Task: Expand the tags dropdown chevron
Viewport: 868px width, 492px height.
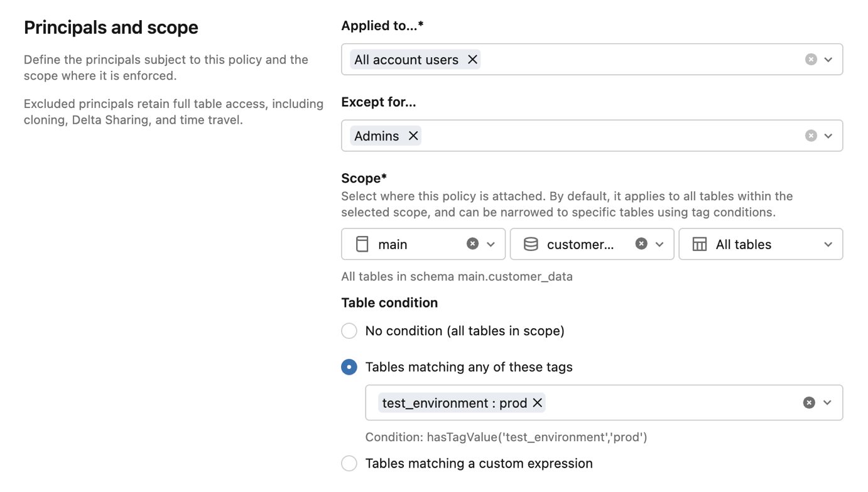Action: 827,403
